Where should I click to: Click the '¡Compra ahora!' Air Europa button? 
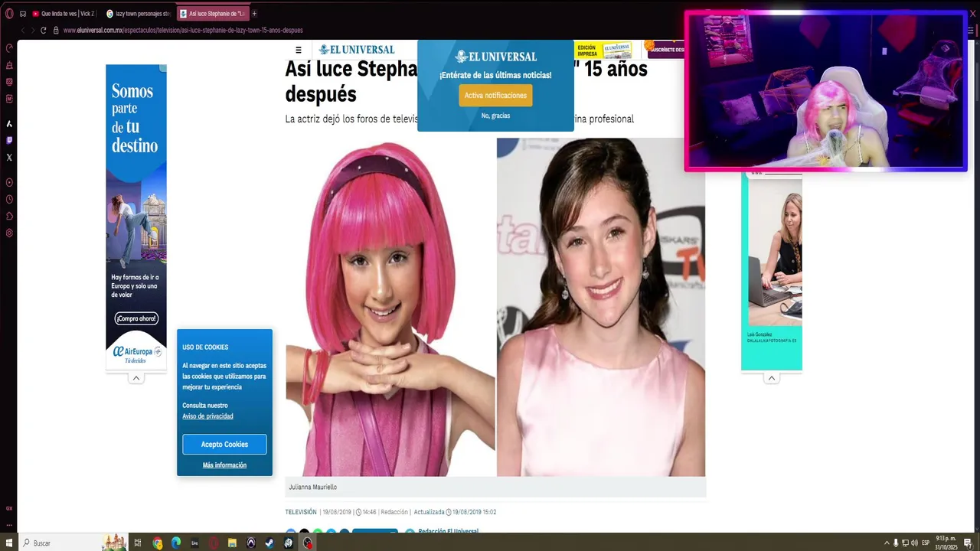pos(136,318)
